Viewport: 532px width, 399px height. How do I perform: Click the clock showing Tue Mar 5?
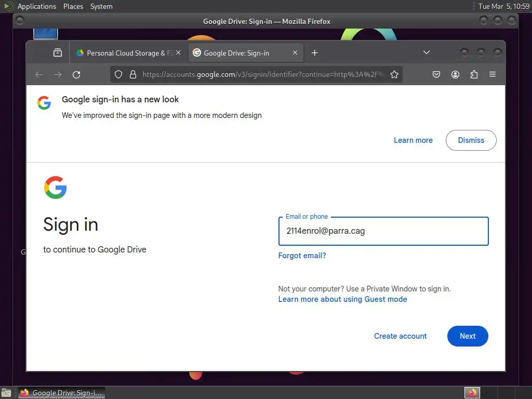(x=503, y=6)
